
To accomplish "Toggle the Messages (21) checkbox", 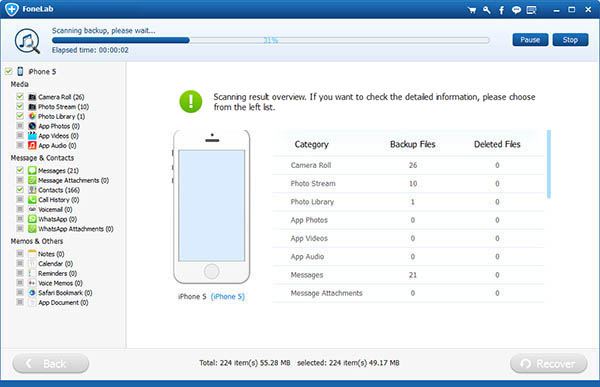I will tap(20, 170).
